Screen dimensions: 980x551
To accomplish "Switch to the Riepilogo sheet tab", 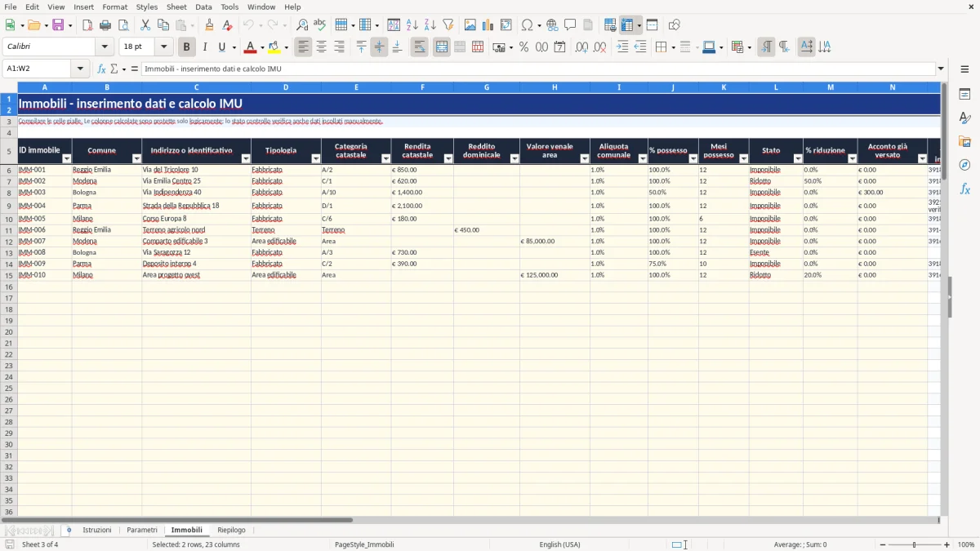I will [x=231, y=530].
